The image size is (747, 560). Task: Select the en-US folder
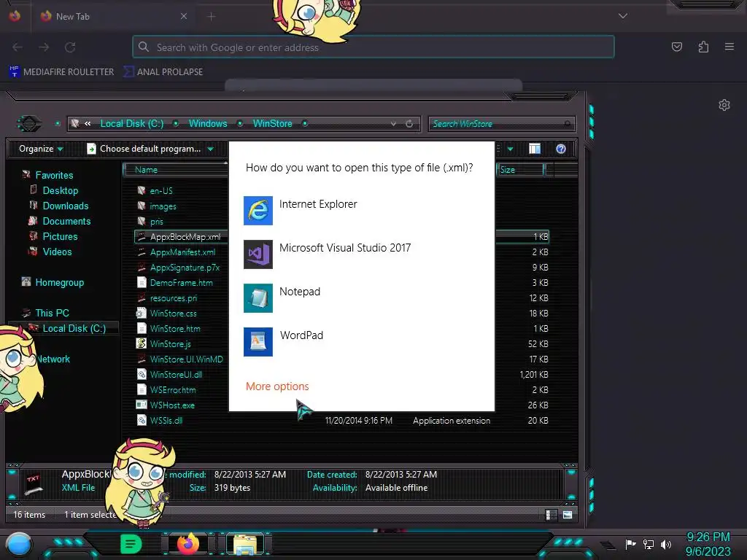coord(161,190)
